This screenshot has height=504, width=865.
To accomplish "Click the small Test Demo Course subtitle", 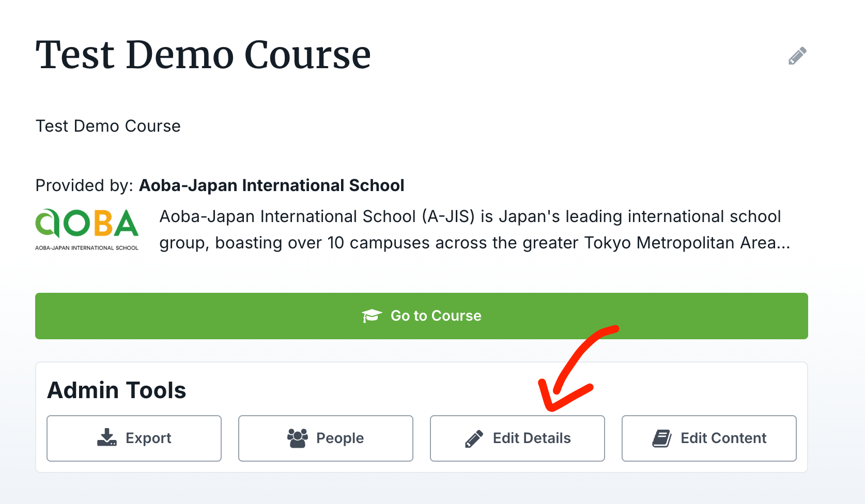I will (108, 126).
